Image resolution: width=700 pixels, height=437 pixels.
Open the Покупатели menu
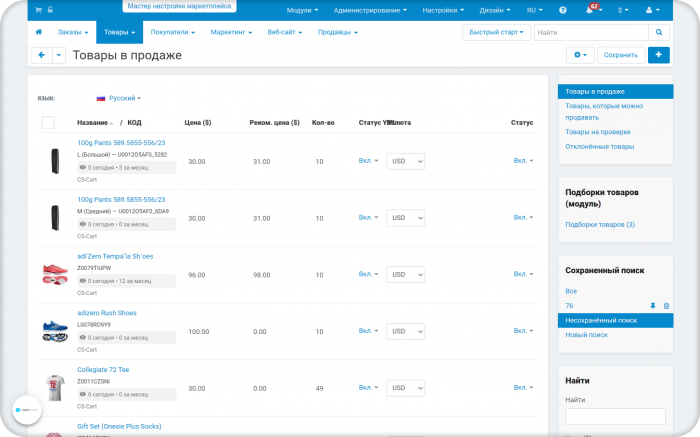(x=173, y=32)
